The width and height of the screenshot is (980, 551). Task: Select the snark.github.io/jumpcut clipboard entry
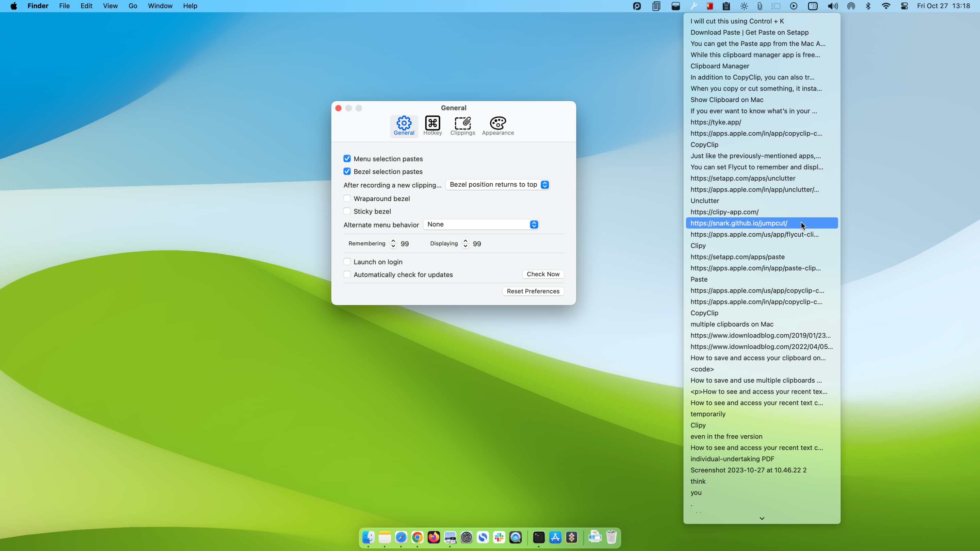pyautogui.click(x=739, y=223)
